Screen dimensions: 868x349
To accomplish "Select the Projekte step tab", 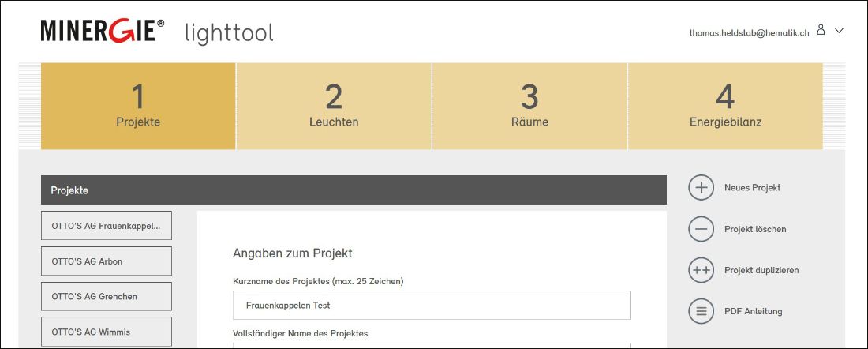I will tap(138, 106).
